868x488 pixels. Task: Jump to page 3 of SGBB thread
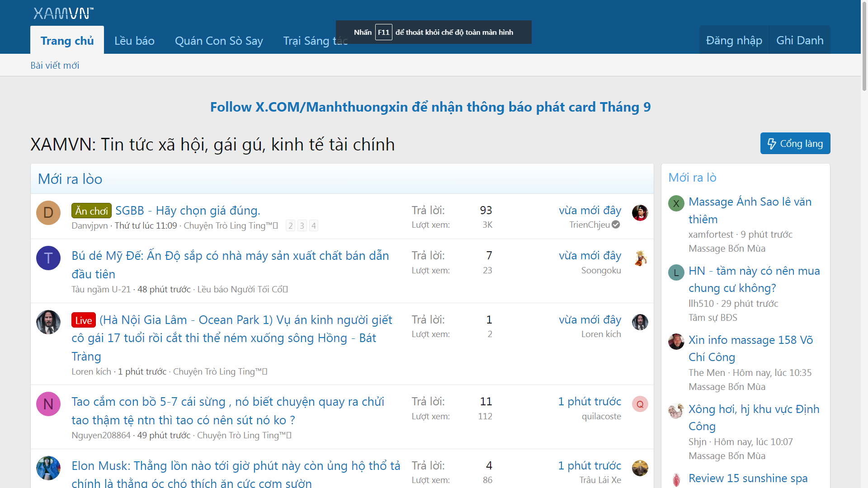click(302, 225)
